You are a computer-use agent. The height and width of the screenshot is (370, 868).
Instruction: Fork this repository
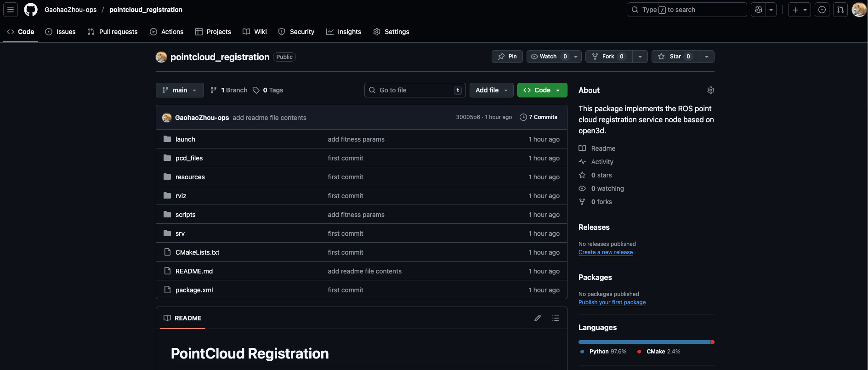tap(609, 57)
